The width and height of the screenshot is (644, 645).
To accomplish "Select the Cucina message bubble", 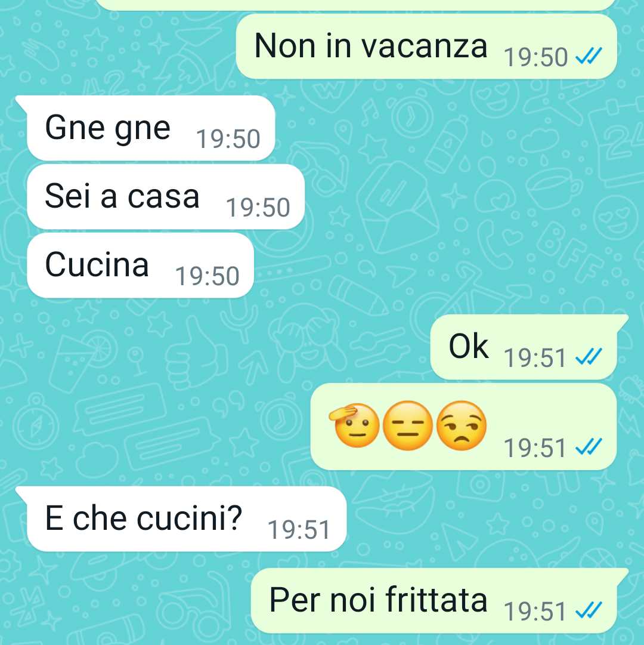I will click(x=140, y=266).
